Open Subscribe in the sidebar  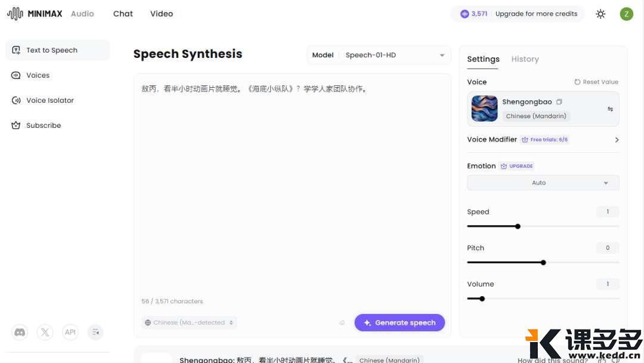click(58, 125)
